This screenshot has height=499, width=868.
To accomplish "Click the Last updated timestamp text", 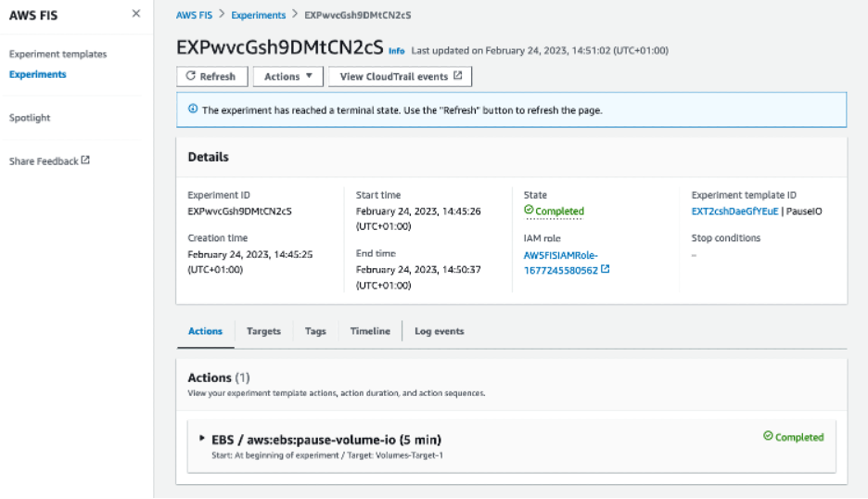I will click(540, 50).
